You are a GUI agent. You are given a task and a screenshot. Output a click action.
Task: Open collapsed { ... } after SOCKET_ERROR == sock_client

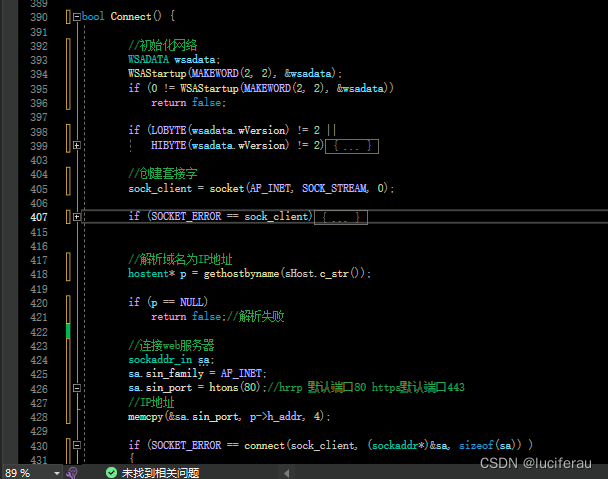click(341, 217)
